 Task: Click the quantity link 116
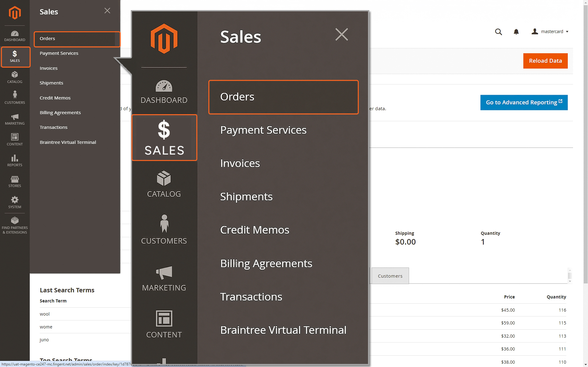click(562, 310)
